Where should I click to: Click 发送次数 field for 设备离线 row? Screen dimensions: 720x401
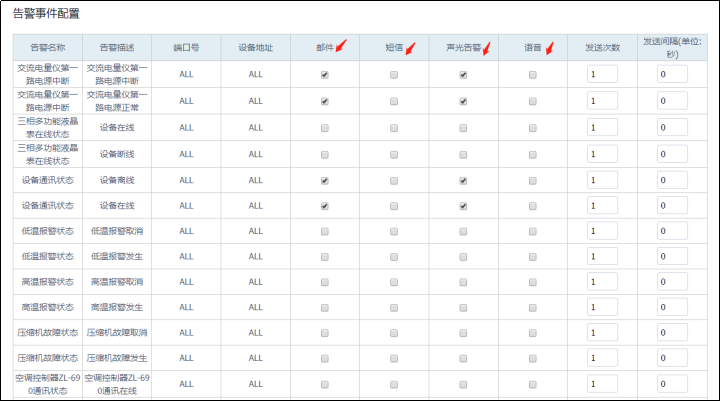click(x=602, y=181)
